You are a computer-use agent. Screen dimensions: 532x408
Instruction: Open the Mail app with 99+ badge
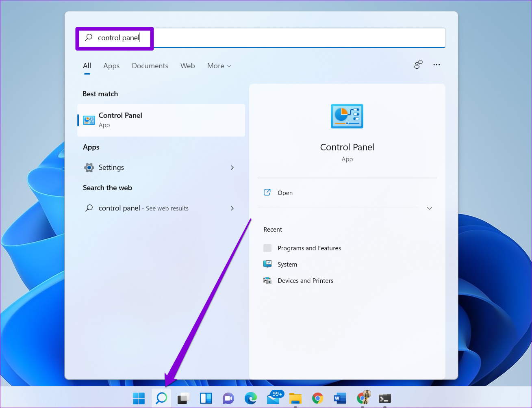point(274,397)
